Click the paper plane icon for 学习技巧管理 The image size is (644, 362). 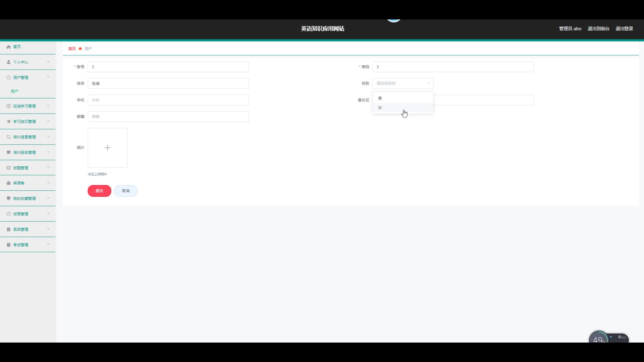coord(8,121)
